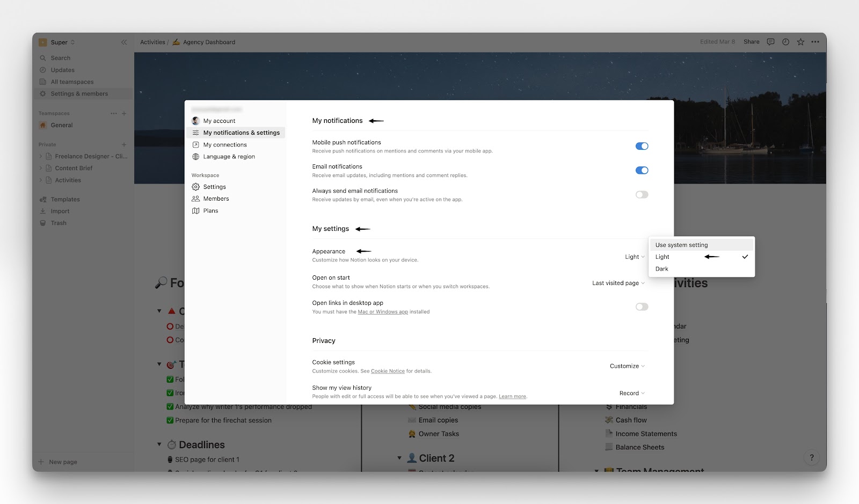Open My notifications & settings section

coord(236,133)
